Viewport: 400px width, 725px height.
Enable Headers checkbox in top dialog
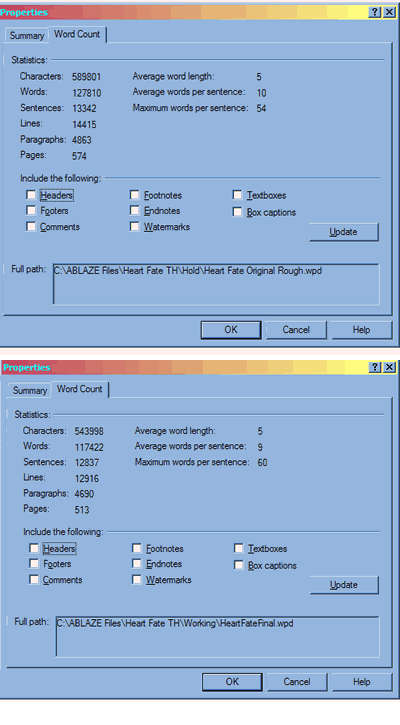pyautogui.click(x=31, y=195)
